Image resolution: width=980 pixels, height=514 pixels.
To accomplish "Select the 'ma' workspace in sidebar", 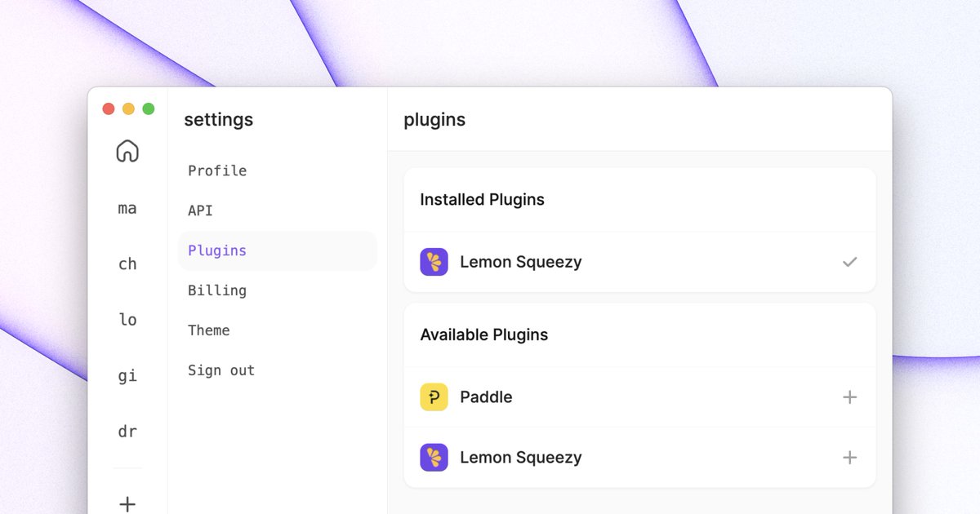I will 127,209.
